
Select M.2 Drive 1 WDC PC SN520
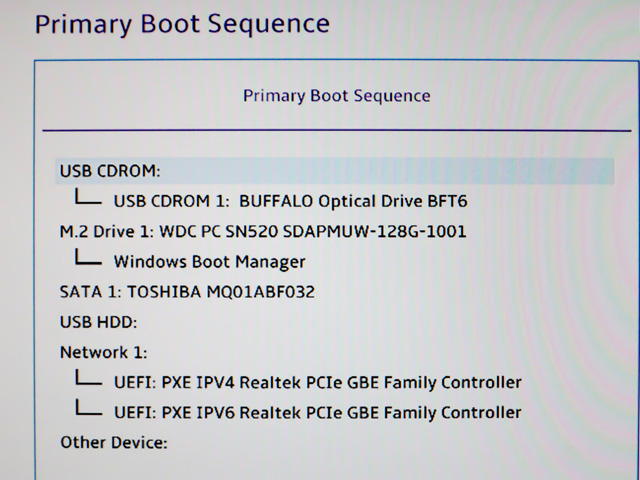point(262,231)
